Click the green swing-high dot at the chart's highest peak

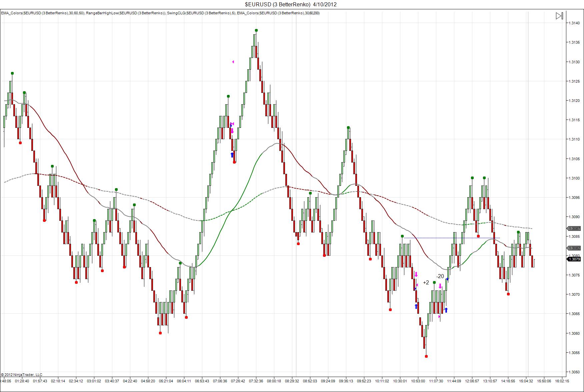point(256,30)
